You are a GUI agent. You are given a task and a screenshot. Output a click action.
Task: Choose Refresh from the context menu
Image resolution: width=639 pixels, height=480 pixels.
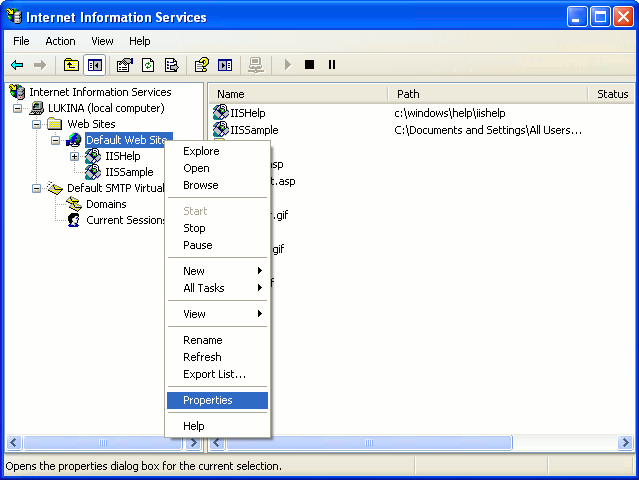[217, 357]
